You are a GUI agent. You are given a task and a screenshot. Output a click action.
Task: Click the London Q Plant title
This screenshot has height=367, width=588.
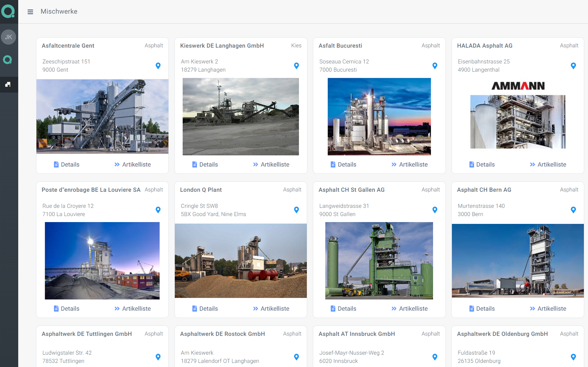(201, 190)
